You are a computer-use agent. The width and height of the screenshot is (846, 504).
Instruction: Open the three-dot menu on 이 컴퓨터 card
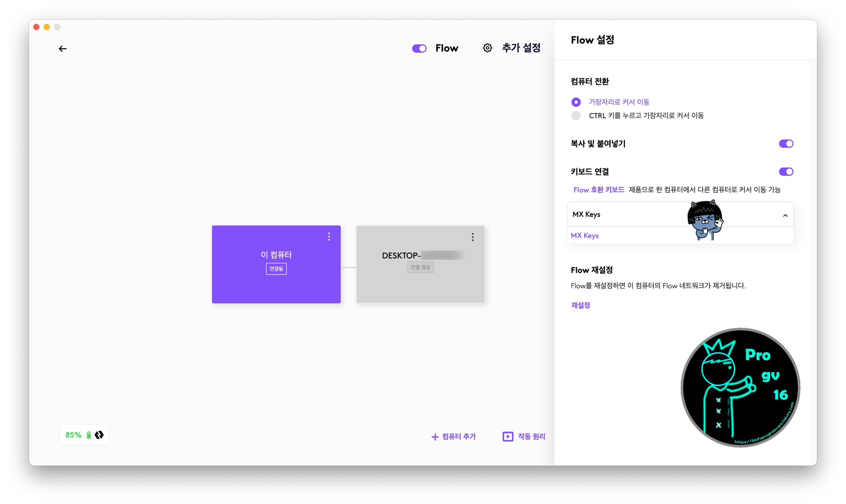(x=329, y=236)
